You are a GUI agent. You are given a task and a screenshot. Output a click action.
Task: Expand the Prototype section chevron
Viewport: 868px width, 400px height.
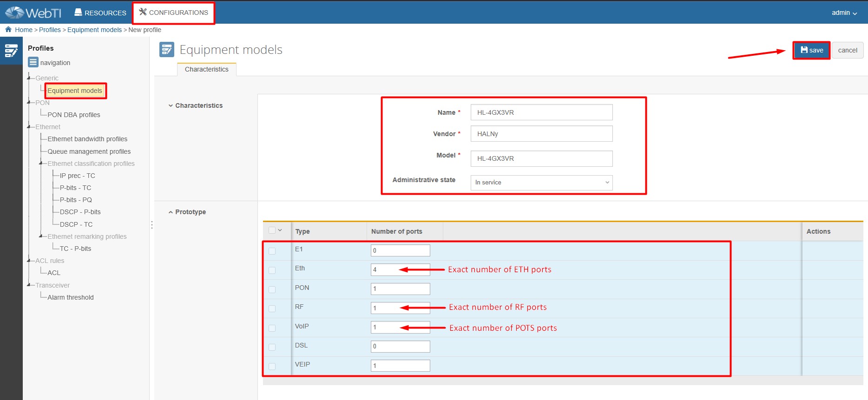(x=171, y=212)
